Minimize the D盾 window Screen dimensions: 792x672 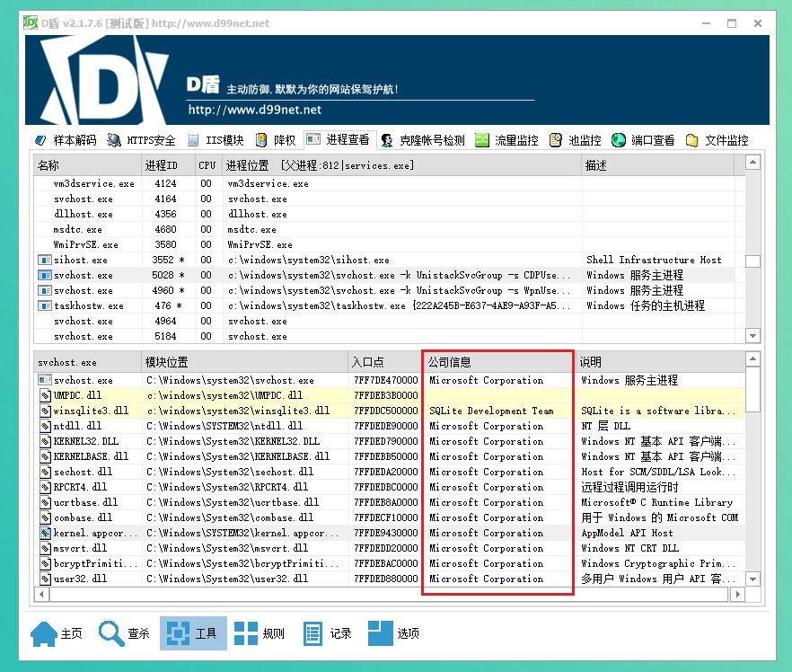tap(706, 23)
